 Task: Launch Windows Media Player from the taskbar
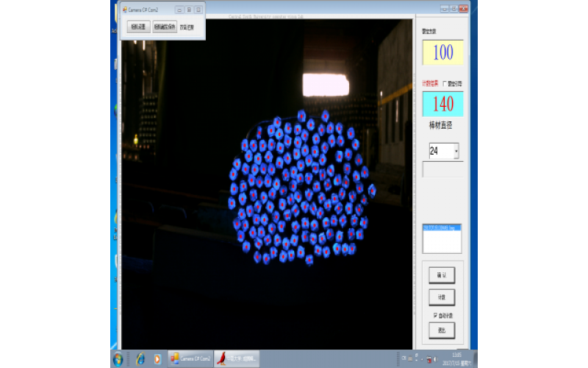pos(157,359)
